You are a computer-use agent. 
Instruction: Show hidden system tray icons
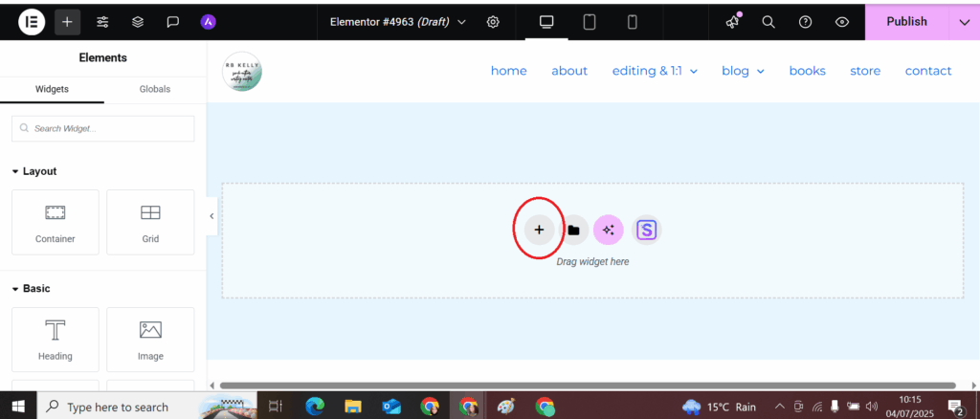[779, 407]
